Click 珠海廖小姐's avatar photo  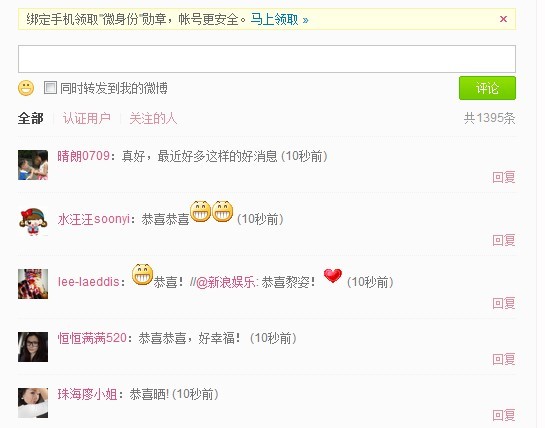point(33,403)
